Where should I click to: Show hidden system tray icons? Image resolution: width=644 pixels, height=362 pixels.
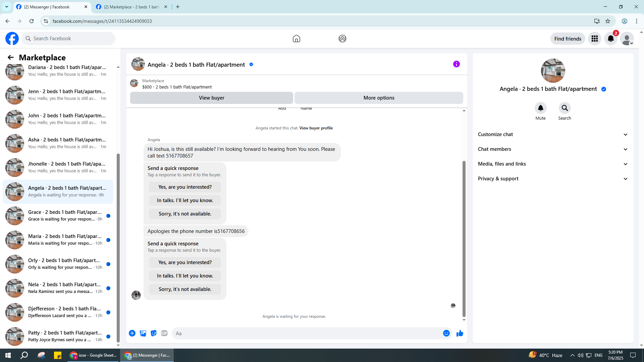coord(572,355)
